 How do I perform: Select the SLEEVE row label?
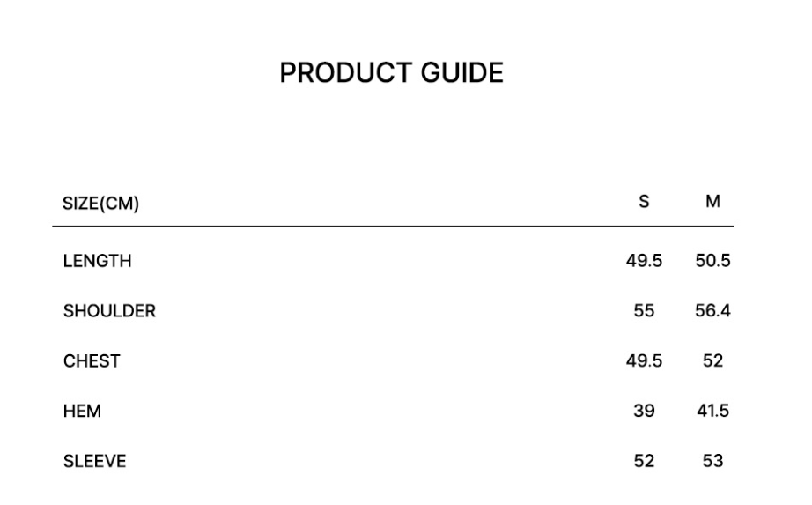(94, 462)
